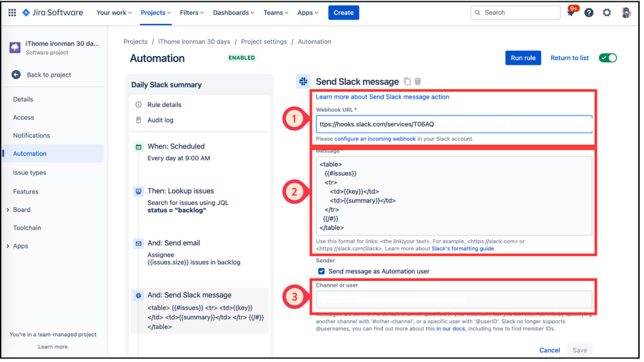Click the Slack logo beside Send Slack message
This screenshot has height=362, width=644.
click(303, 81)
